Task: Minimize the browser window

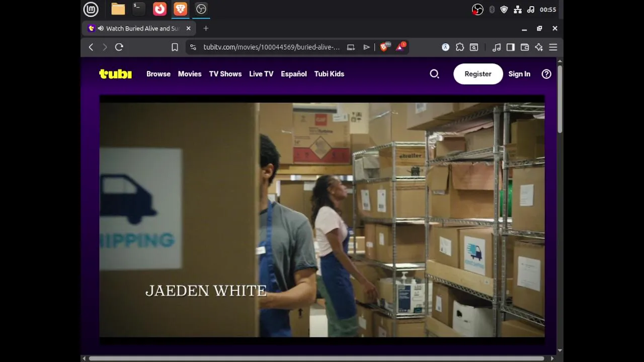Action: (x=524, y=29)
